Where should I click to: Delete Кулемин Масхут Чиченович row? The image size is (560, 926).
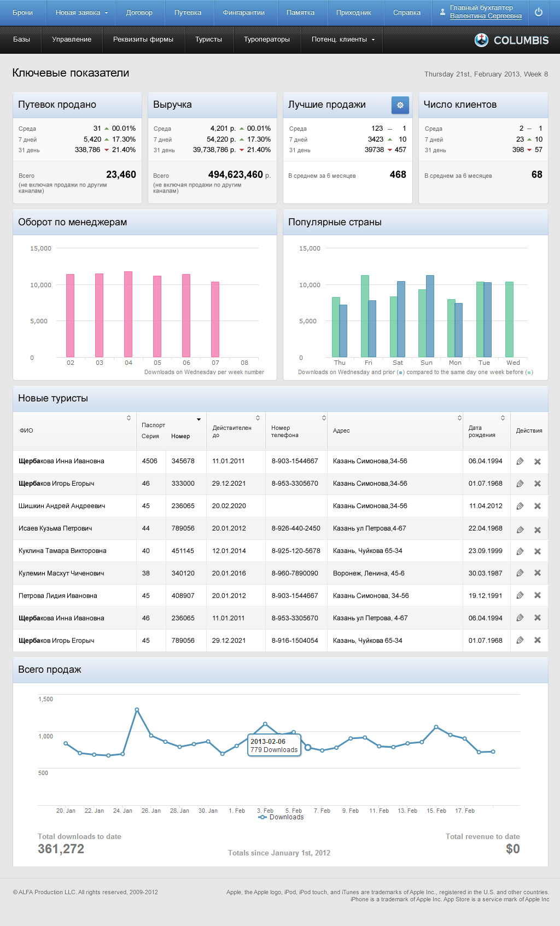click(538, 573)
